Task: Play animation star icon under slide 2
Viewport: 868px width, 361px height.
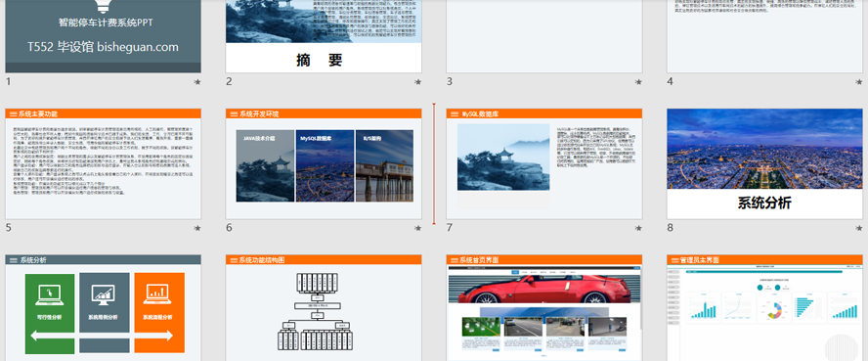Action: click(x=418, y=82)
